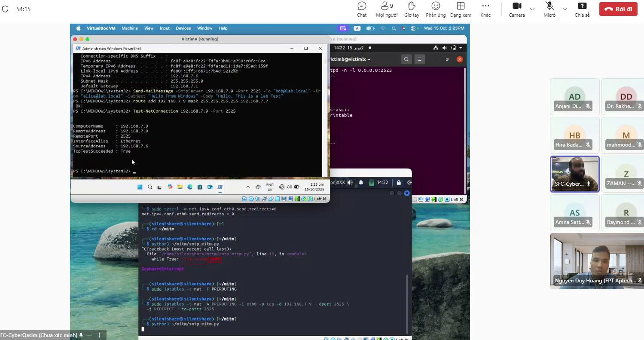This screenshot has height=340, width=644.
Task: Open the hamburger menu in victimb terminal
Action: [420, 59]
